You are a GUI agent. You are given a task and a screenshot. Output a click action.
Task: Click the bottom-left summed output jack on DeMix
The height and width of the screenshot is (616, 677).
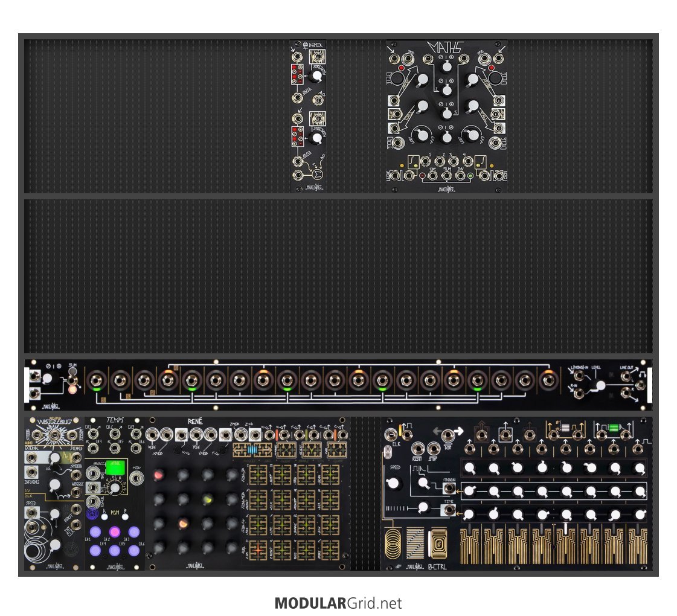(298, 175)
